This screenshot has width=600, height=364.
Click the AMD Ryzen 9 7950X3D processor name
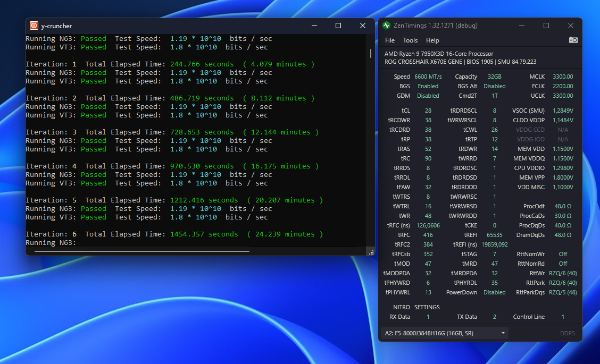pyautogui.click(x=438, y=54)
